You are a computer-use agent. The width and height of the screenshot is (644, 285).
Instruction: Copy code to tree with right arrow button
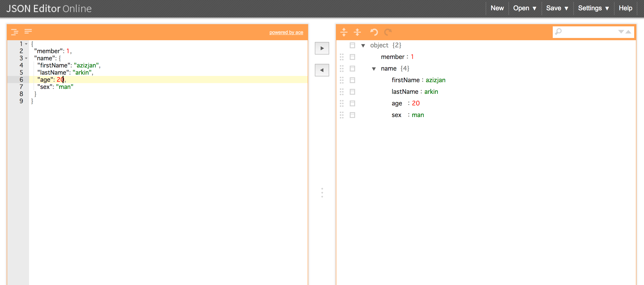coord(322,48)
